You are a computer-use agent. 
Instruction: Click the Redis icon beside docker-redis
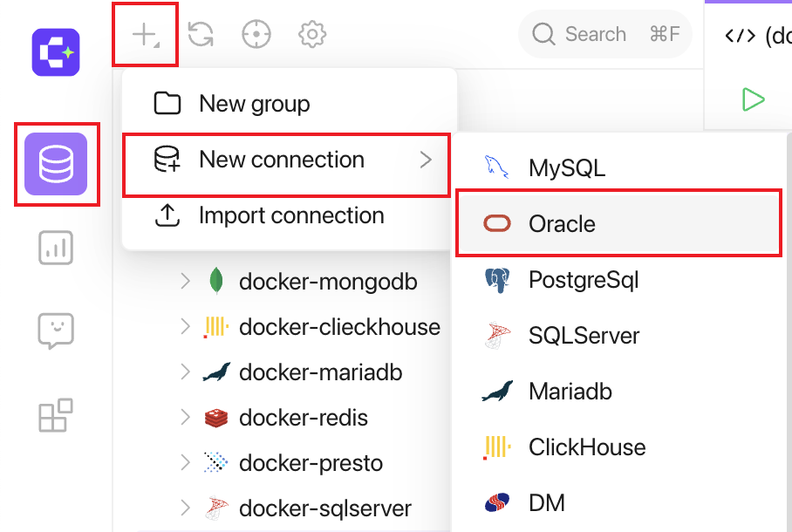click(216, 418)
